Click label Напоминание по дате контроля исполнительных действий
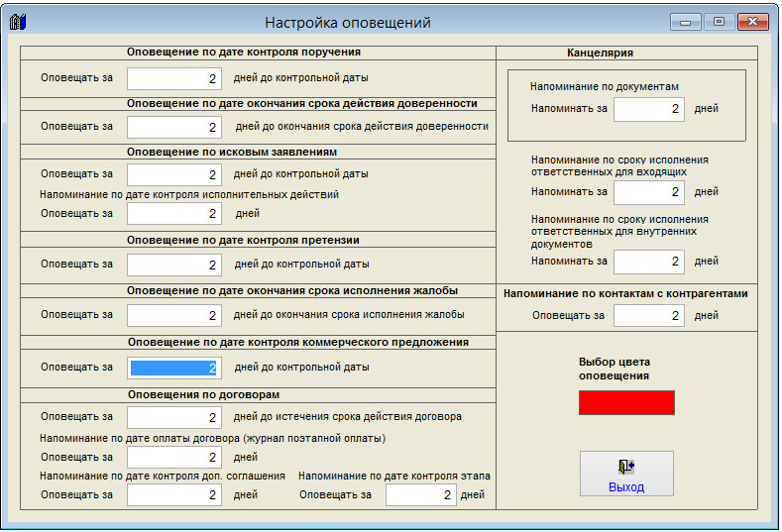Viewport: 782px width, 532px height. [x=189, y=194]
